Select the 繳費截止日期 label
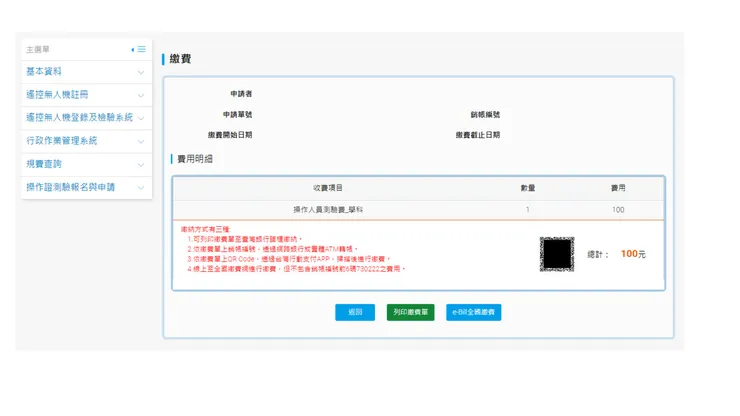The image size is (740, 416). (478, 135)
